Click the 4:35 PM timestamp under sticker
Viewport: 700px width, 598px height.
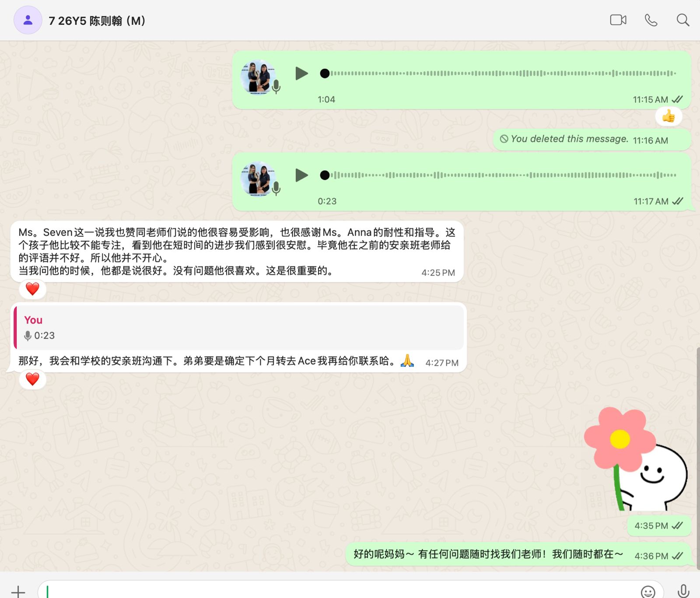[x=651, y=526]
